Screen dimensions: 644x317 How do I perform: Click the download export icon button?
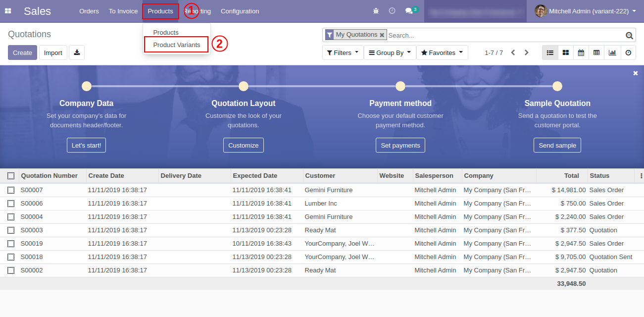[77, 53]
